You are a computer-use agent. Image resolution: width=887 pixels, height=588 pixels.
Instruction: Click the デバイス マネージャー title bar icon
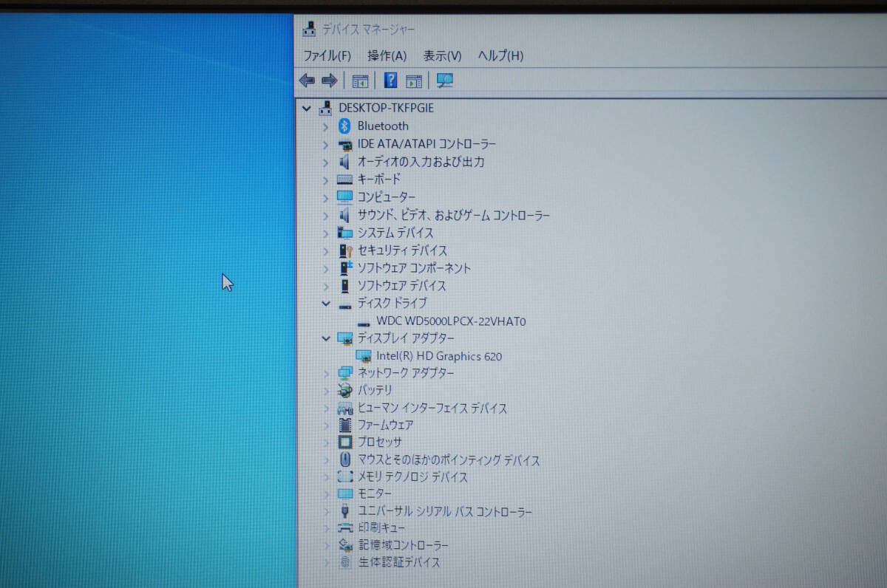tap(310, 29)
